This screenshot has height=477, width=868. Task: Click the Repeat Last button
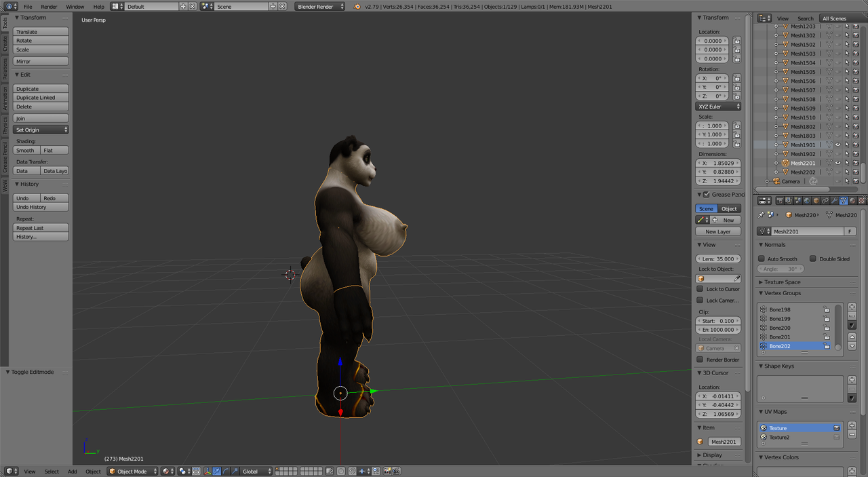click(x=41, y=228)
